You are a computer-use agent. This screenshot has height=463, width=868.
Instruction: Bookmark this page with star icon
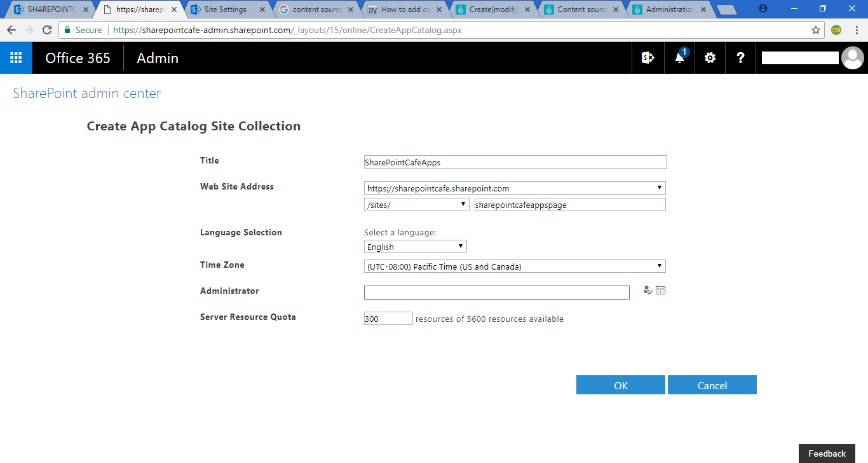tap(816, 30)
